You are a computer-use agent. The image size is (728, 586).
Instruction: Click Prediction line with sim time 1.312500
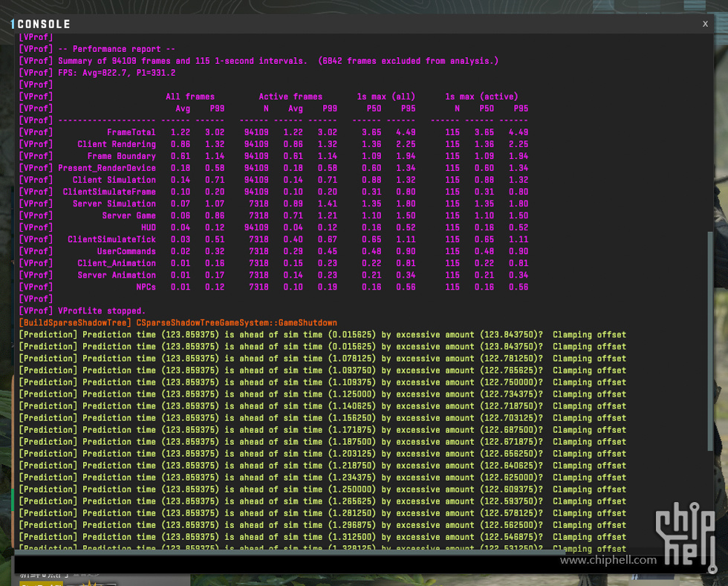point(322,537)
